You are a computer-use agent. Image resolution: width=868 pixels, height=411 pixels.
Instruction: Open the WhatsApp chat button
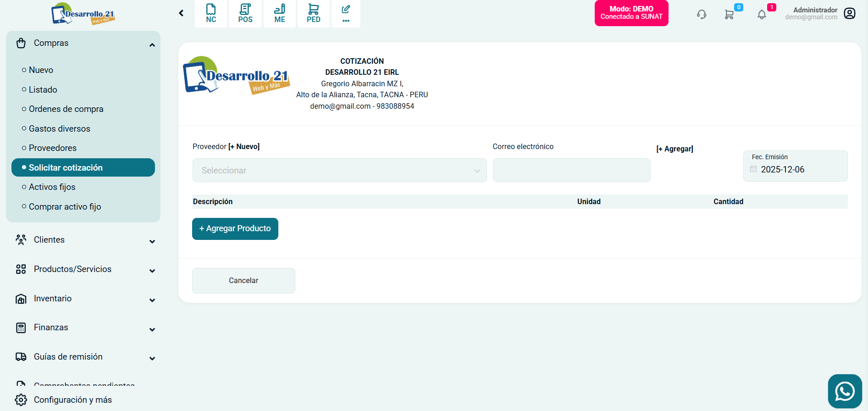pyautogui.click(x=845, y=391)
